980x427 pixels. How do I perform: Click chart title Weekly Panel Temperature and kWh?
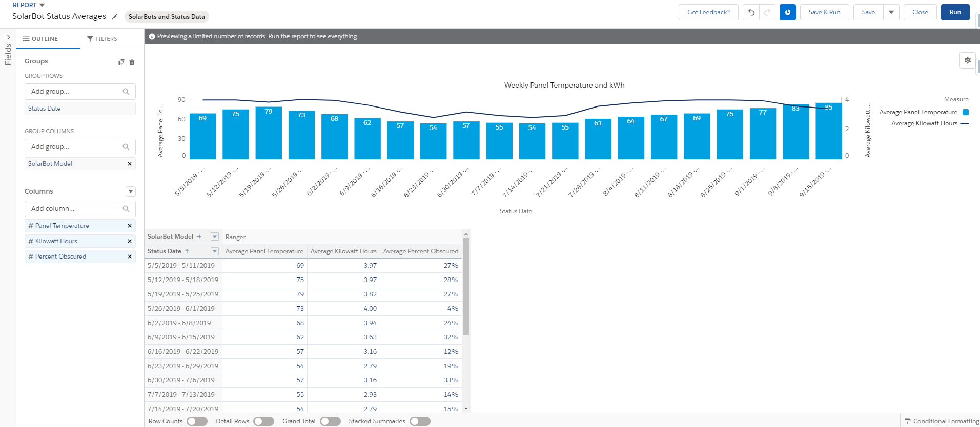click(x=564, y=85)
